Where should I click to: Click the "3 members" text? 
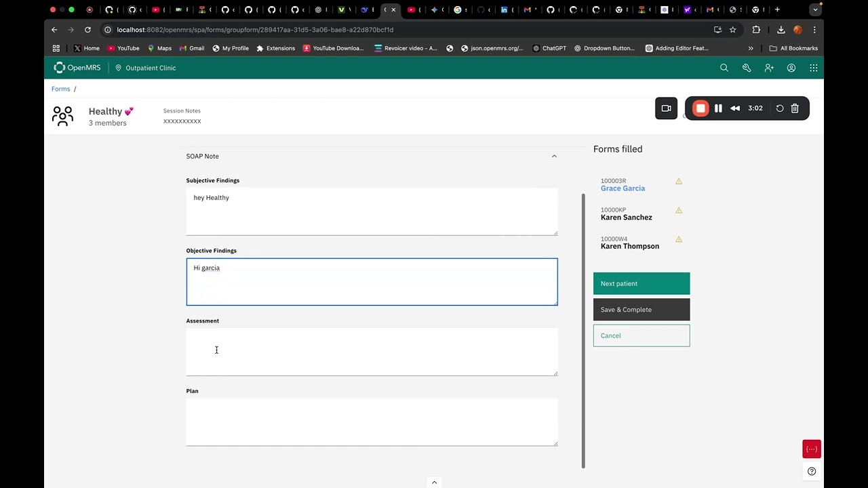(x=107, y=123)
